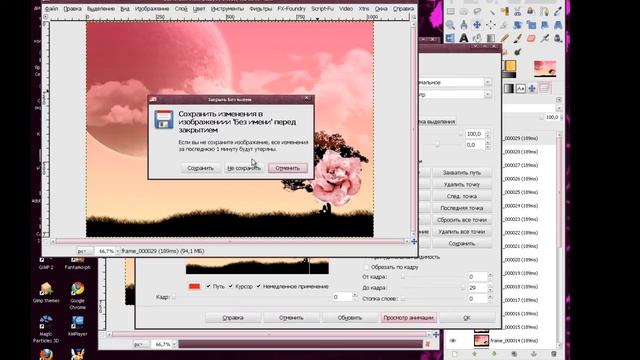The image size is (640, 360).
Task: Select the Move tool in toolbox
Action: [477, 25]
